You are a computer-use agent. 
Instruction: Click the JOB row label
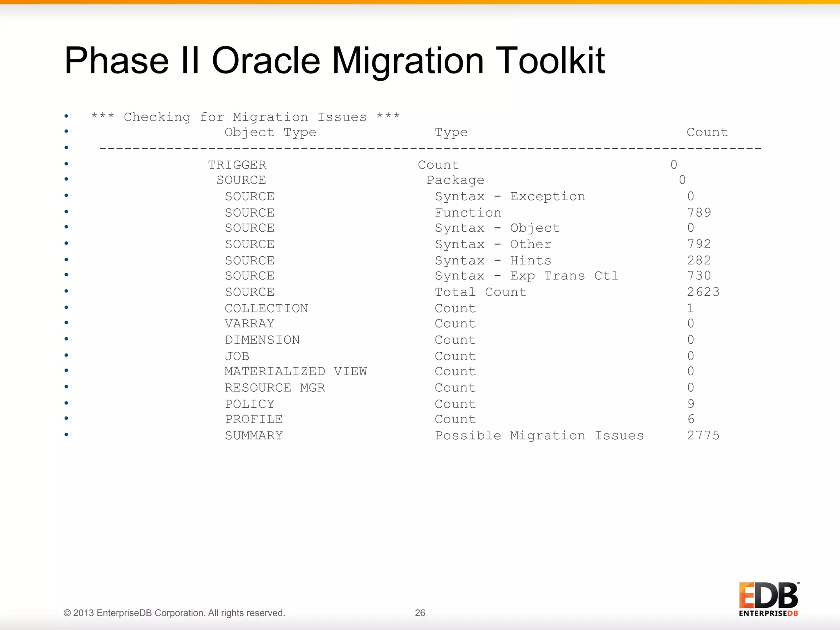pos(237,356)
